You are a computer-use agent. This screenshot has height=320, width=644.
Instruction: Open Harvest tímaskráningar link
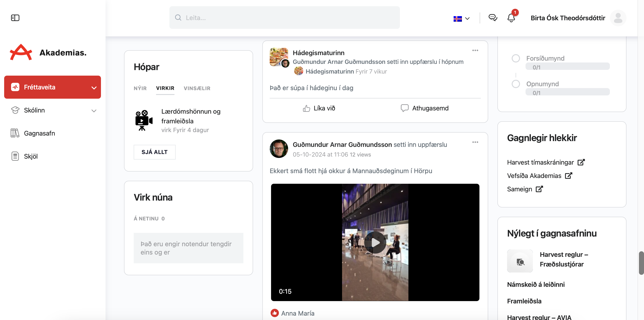[x=540, y=163]
